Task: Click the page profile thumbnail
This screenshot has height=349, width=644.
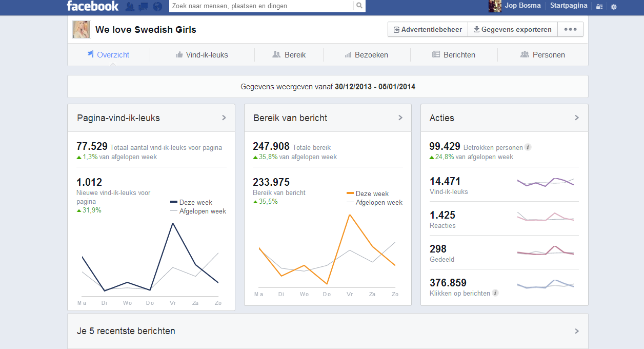Action: (x=82, y=30)
